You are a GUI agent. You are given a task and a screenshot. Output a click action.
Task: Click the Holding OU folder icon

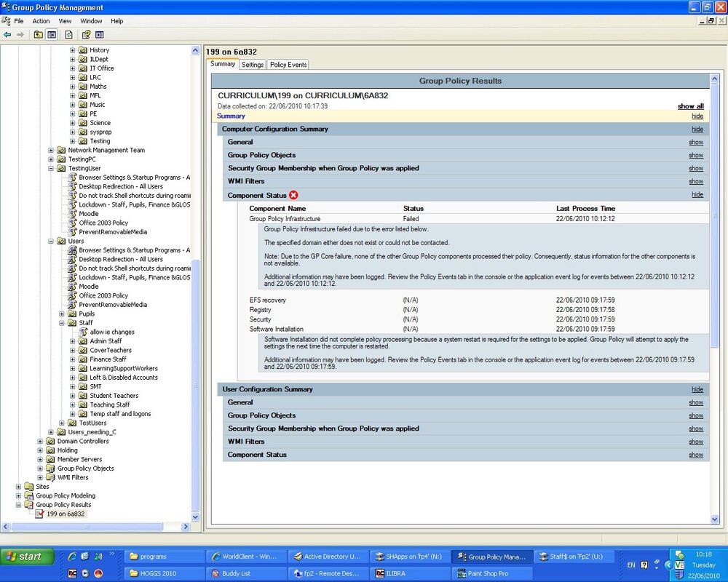[51, 450]
